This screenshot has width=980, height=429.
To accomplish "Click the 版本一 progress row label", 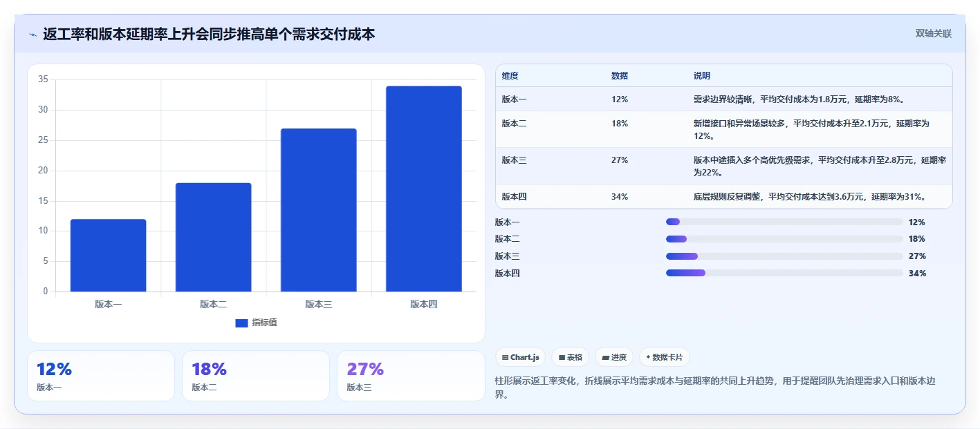I will point(507,222).
